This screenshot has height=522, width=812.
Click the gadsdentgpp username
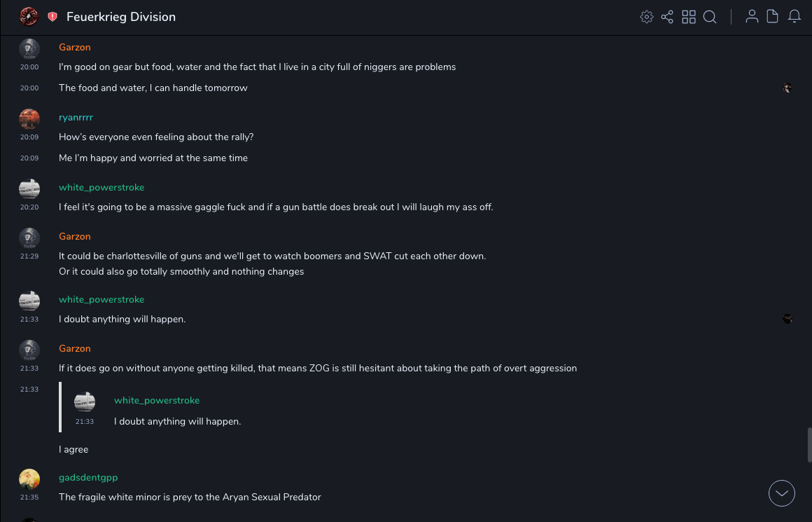[x=88, y=478]
